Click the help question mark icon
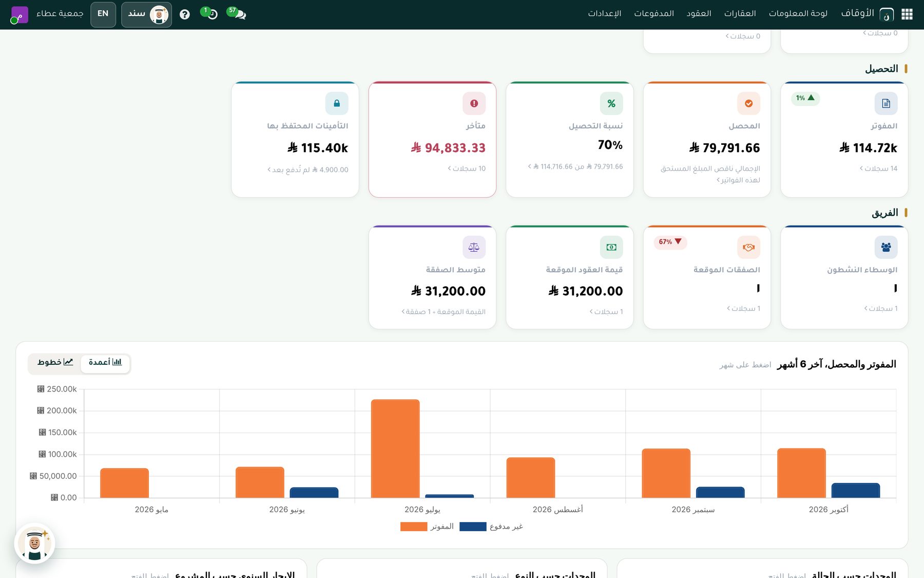The image size is (924, 578). coord(185,14)
